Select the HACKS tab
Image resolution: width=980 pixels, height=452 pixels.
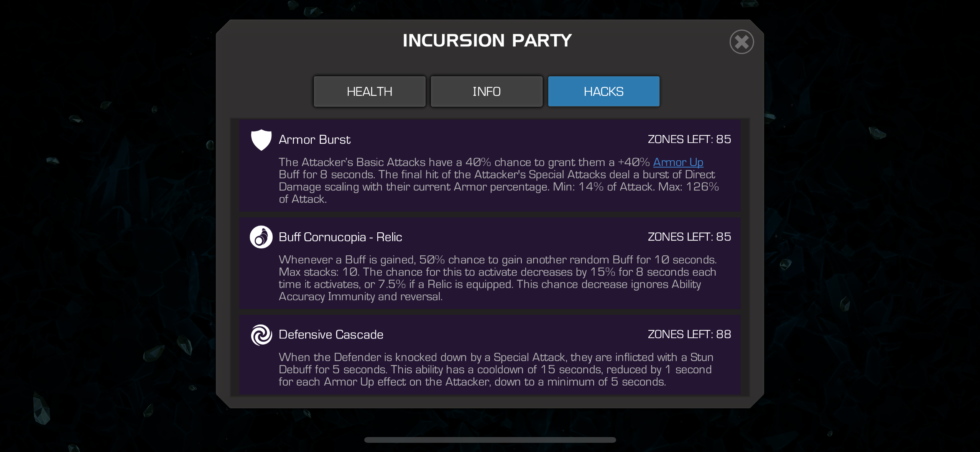pyautogui.click(x=603, y=91)
